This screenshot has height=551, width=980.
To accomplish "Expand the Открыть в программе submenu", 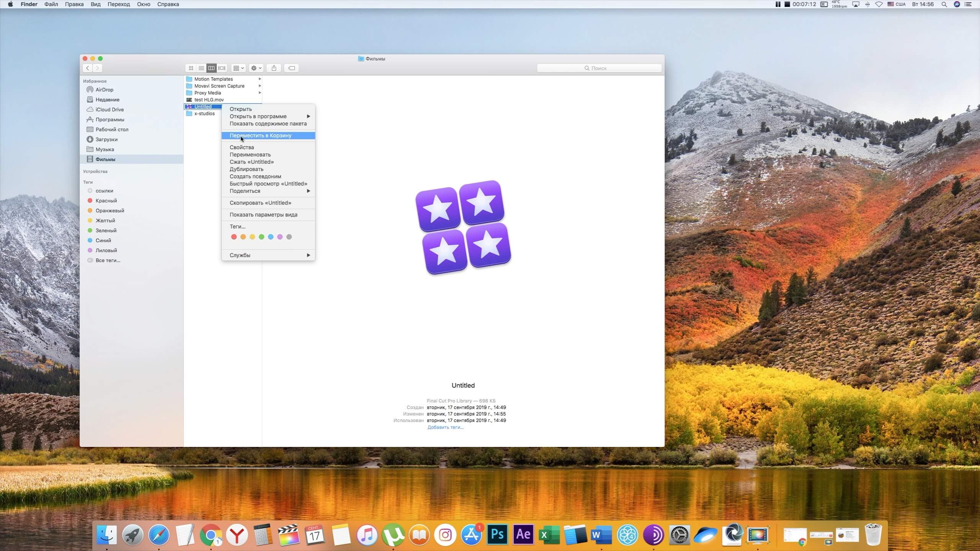I will [x=268, y=116].
